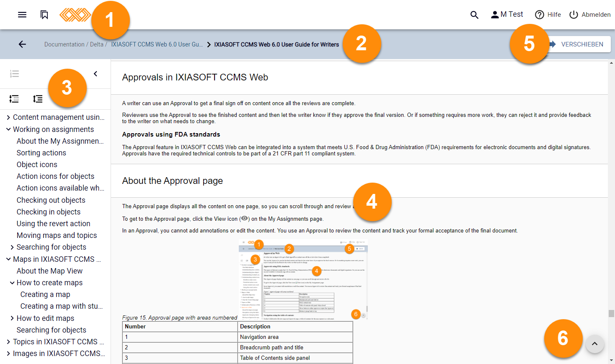Collapse Working on assignments node
615x364 pixels.
click(8, 129)
